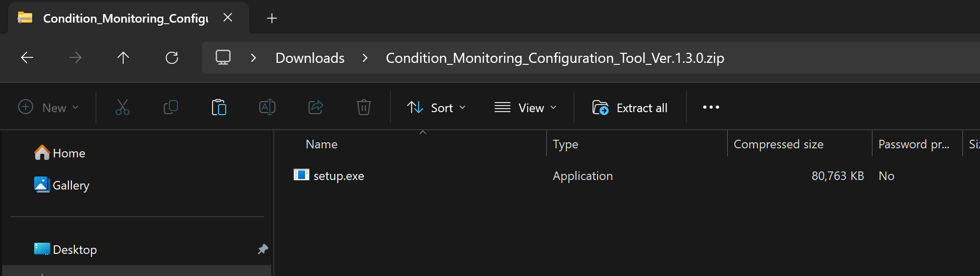The height and width of the screenshot is (276, 980).
Task: Select Home in the navigation pane
Action: click(x=68, y=153)
